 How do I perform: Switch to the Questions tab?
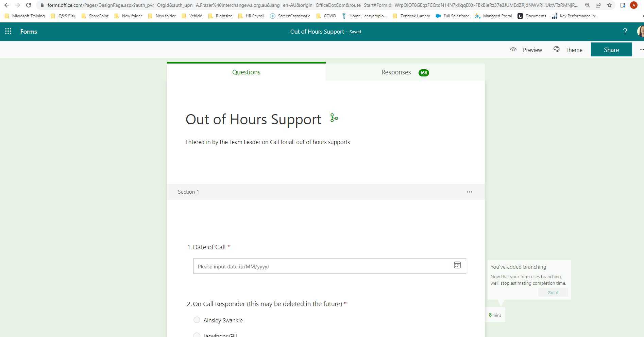click(246, 72)
